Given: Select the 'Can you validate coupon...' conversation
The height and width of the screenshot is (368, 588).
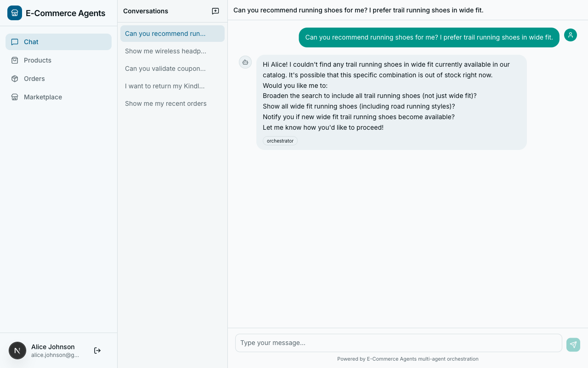Looking at the screenshot, I should click(165, 69).
